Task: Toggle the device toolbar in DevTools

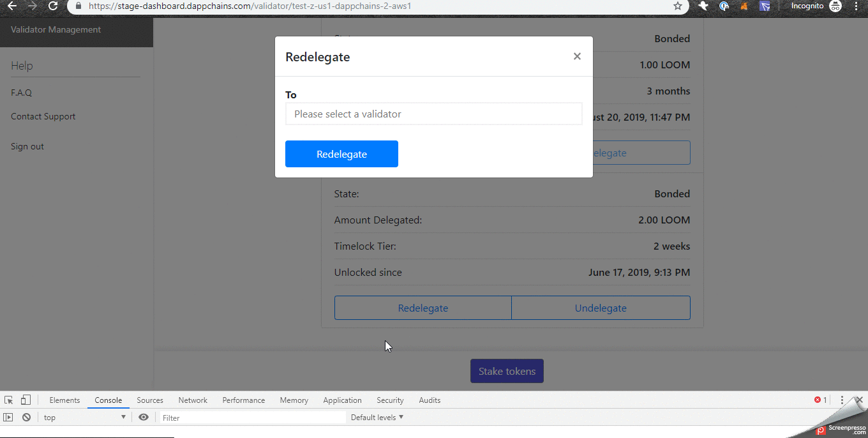Action: point(26,399)
